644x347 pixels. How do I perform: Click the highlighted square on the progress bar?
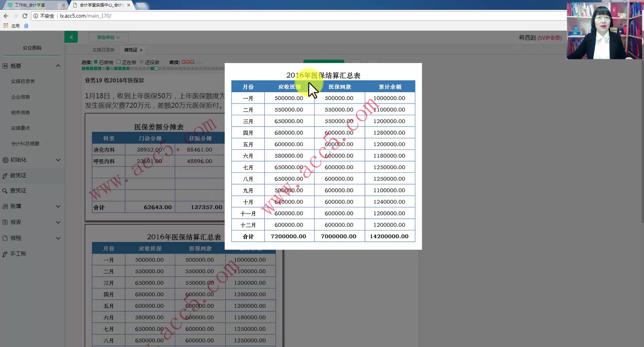click(156, 68)
